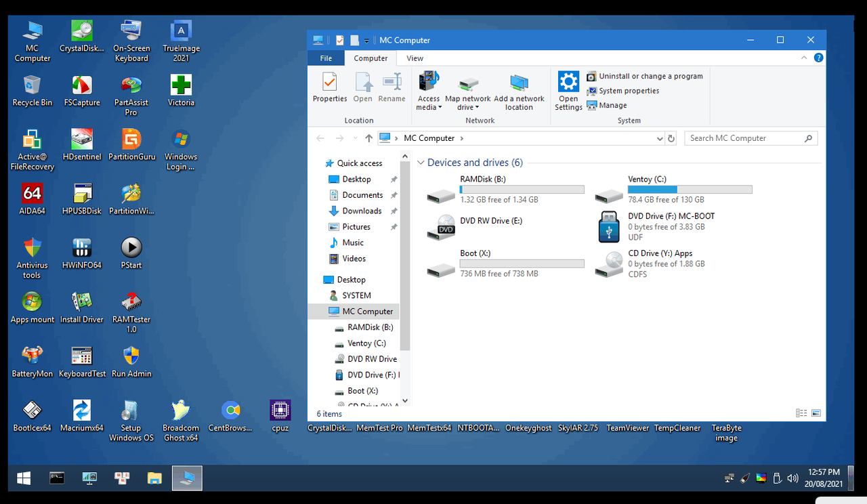Switch to the View ribbon tab
This screenshot has width=867, height=504.
pos(415,58)
